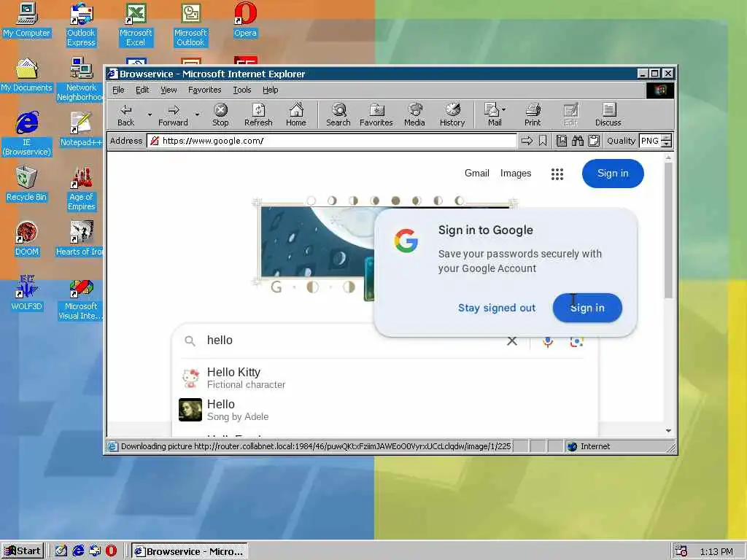747x560 pixels.
Task: Expand the Back button history dropdown arrow
Action: (150, 114)
